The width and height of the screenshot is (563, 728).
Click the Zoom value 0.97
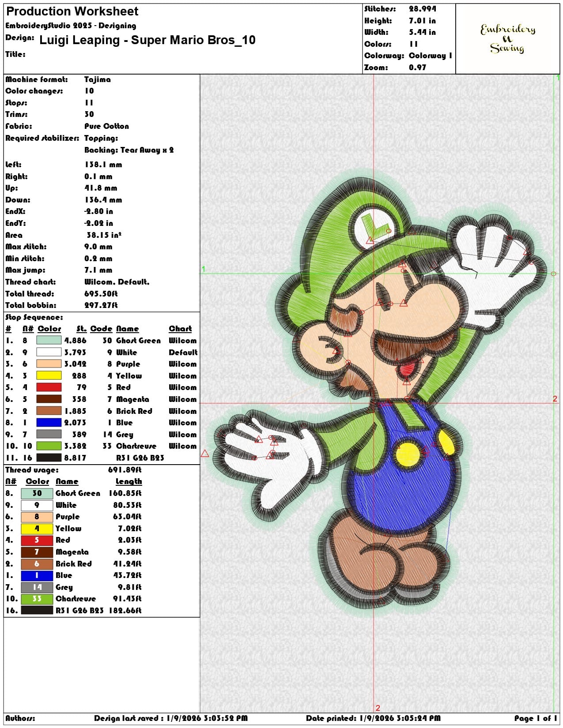click(417, 68)
